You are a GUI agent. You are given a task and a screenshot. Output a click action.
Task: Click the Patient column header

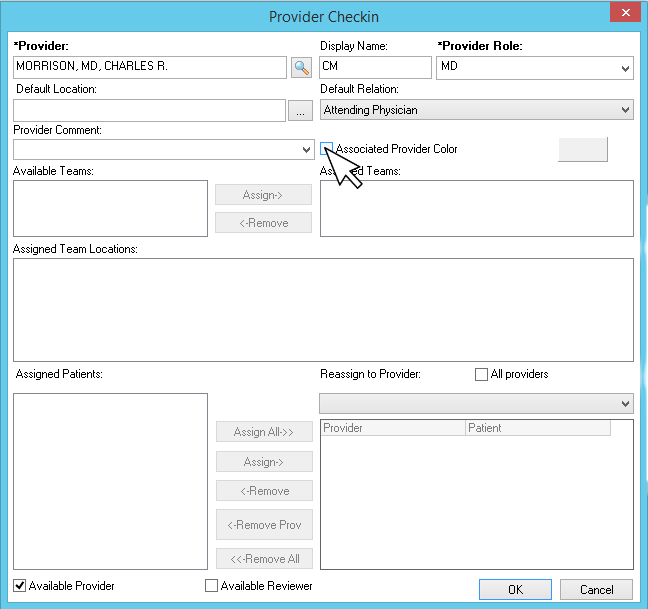537,428
